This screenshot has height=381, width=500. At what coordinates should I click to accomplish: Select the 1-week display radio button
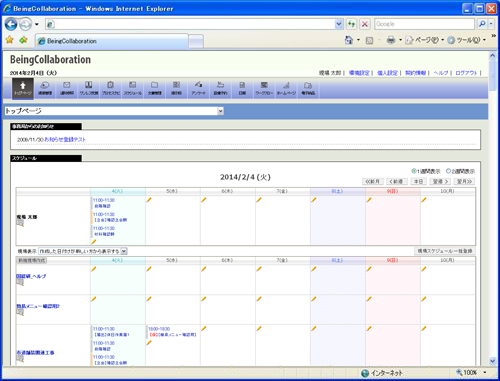click(x=414, y=171)
